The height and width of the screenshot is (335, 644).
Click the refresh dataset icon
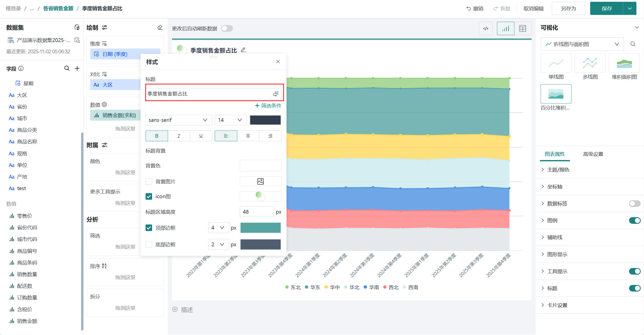(x=77, y=27)
